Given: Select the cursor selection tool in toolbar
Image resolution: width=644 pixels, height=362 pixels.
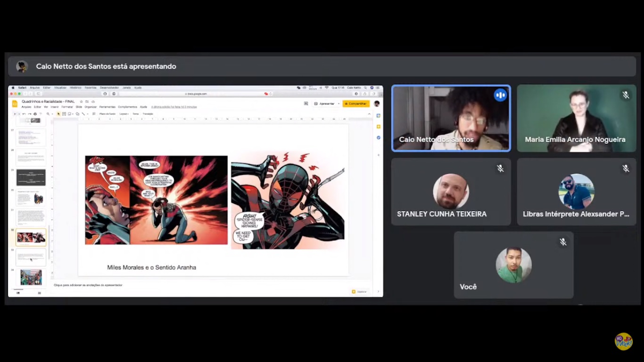Looking at the screenshot, I should pos(58,114).
